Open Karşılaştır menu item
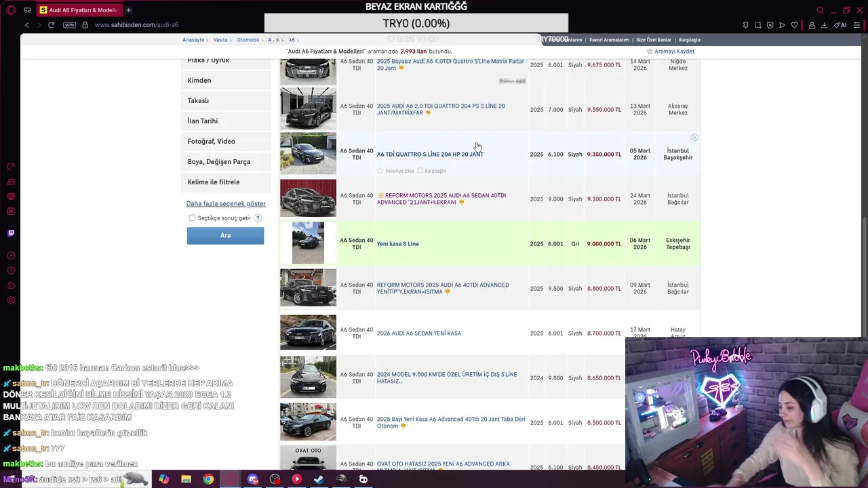Viewport: 868px width, 488px height. pyautogui.click(x=690, y=40)
